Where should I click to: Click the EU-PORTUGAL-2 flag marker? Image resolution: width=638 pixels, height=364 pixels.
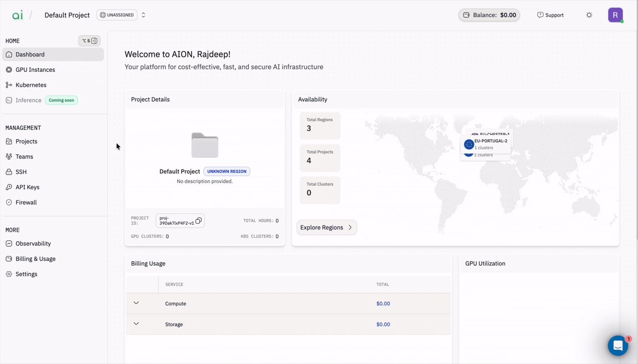469,144
